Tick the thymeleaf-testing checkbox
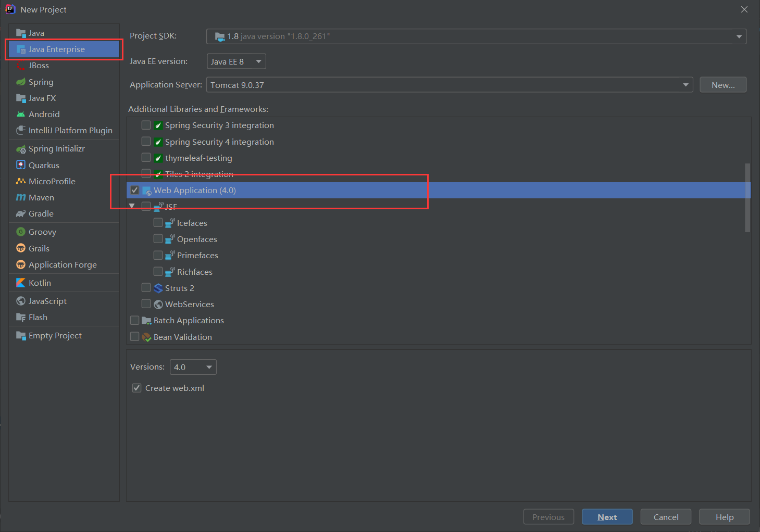The height and width of the screenshot is (532, 760). [x=146, y=158]
